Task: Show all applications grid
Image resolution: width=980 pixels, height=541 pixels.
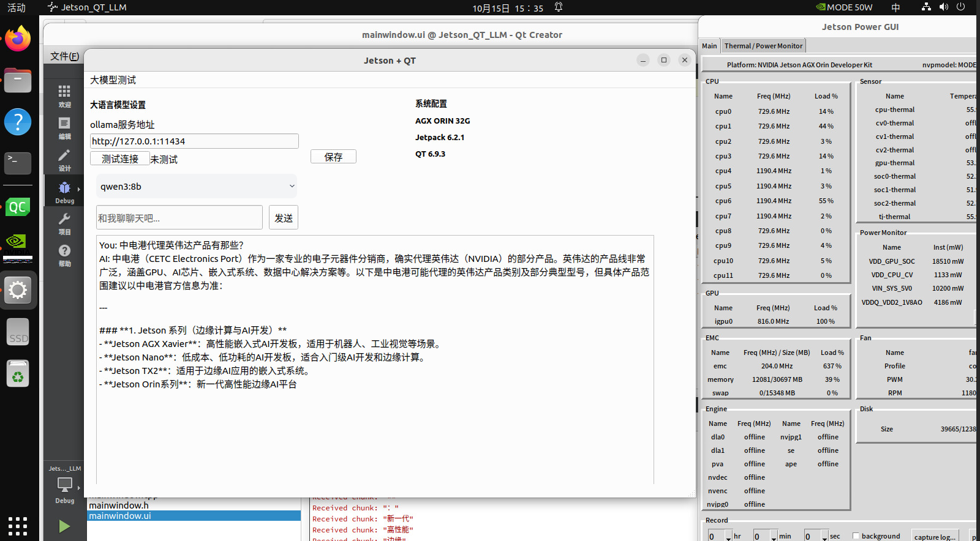Action: 18,526
